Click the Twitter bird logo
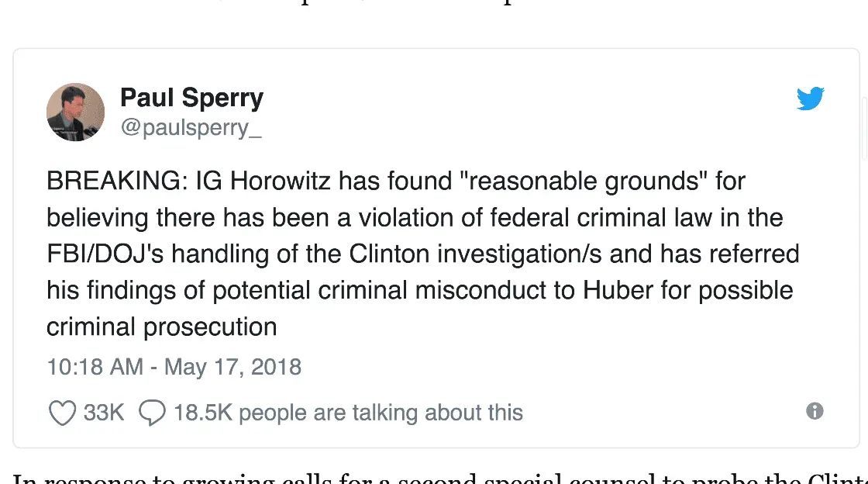Image resolution: width=868 pixels, height=484 pixels. click(810, 99)
